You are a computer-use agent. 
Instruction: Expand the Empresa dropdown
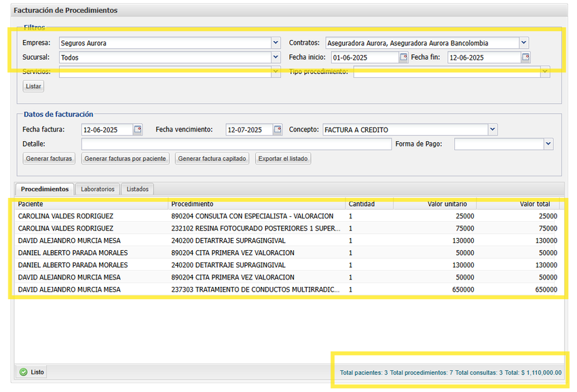click(276, 43)
